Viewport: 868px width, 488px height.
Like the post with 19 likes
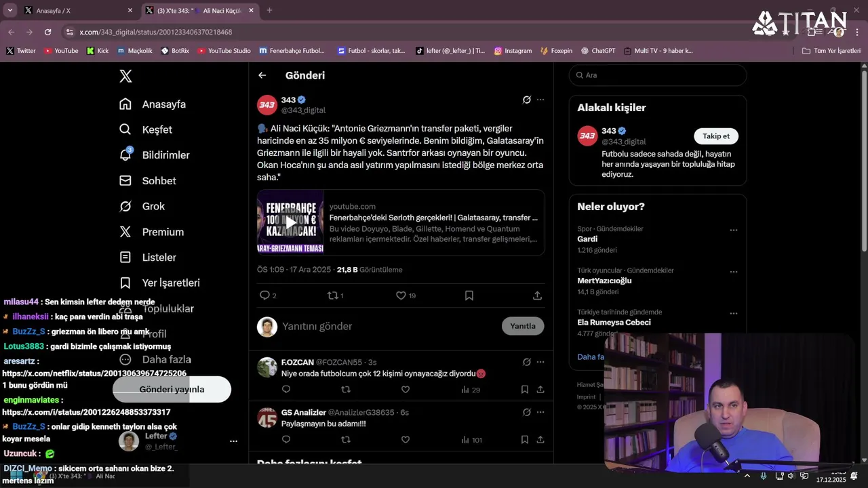pos(401,296)
